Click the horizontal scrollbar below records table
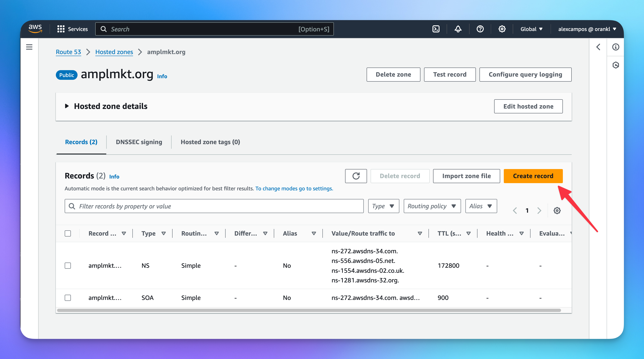 click(x=309, y=310)
